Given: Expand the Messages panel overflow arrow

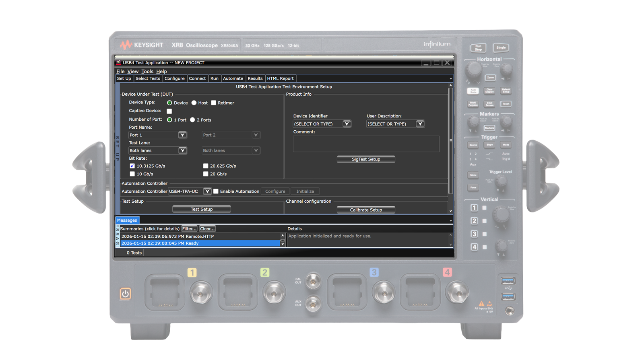Looking at the screenshot, I should (451, 221).
